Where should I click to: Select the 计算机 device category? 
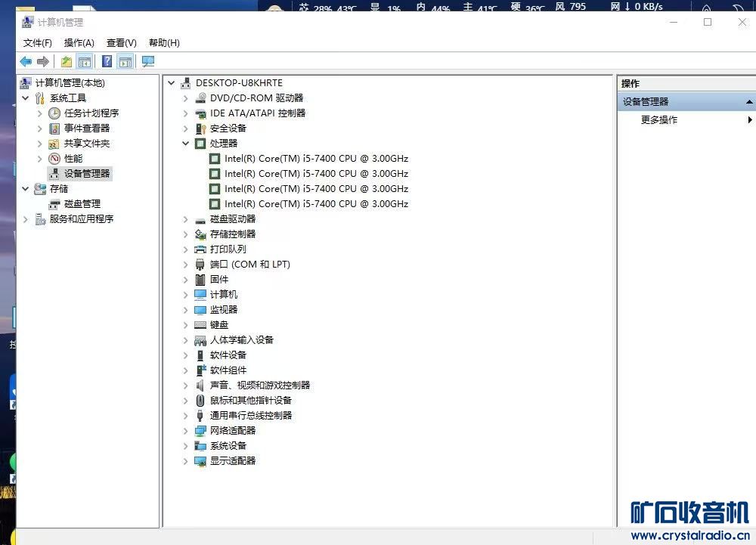pos(224,295)
